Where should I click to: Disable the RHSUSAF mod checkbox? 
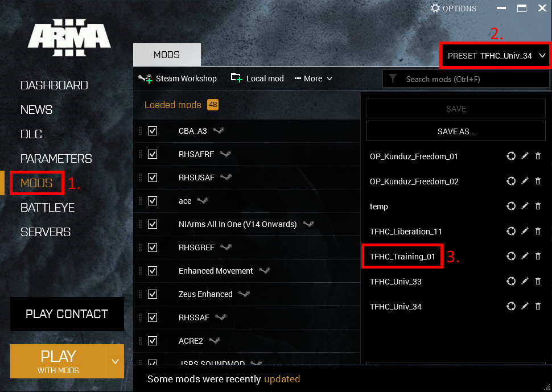point(153,178)
